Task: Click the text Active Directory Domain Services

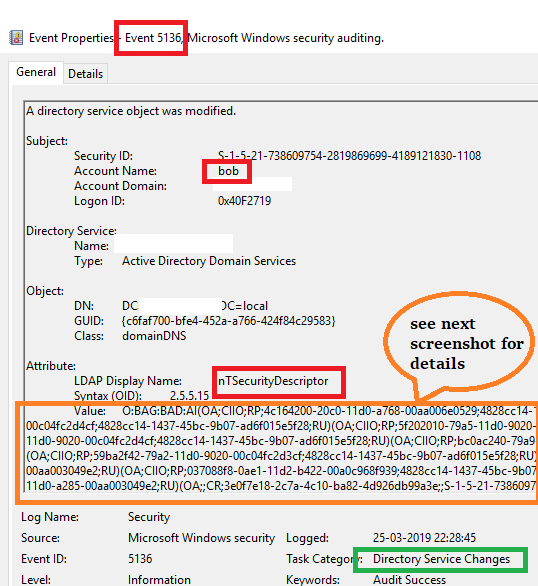Action: (209, 261)
